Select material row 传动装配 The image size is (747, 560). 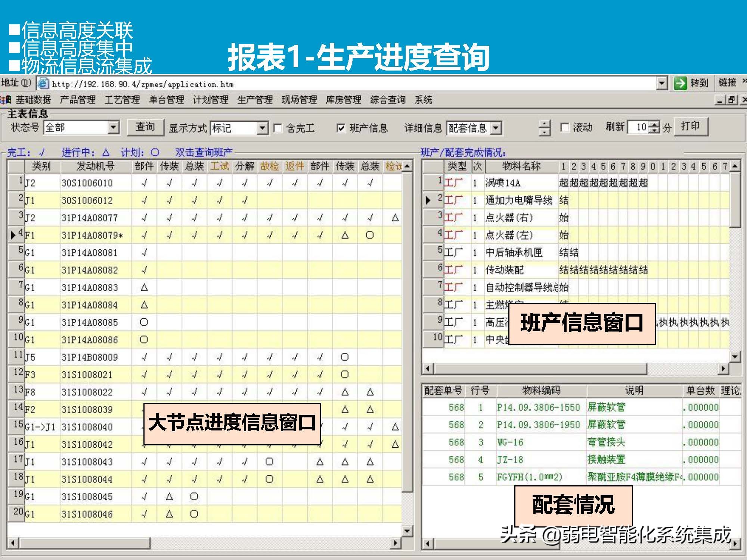576,270
